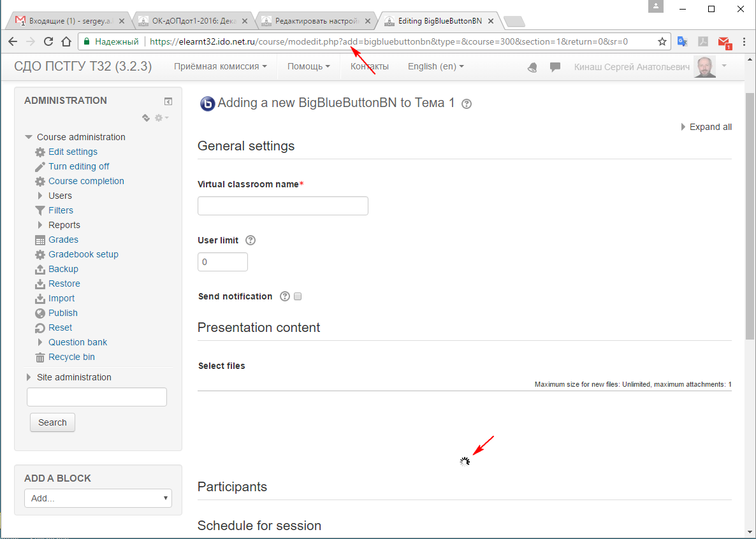Focus User limit number field
Screen dimensions: 756x539
[x=222, y=262]
